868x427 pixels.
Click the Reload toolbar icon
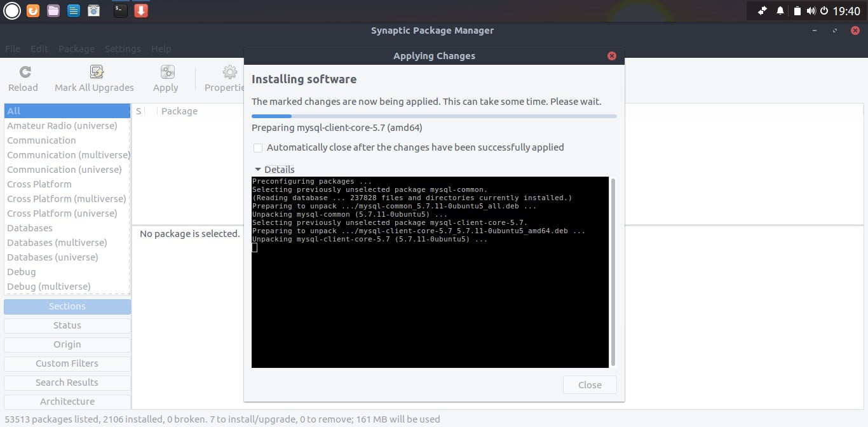coord(25,72)
